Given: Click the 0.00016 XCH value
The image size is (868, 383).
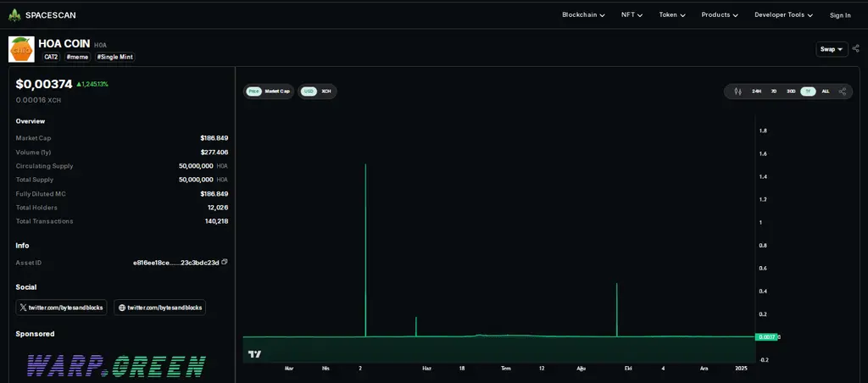Looking at the screenshot, I should 38,101.
